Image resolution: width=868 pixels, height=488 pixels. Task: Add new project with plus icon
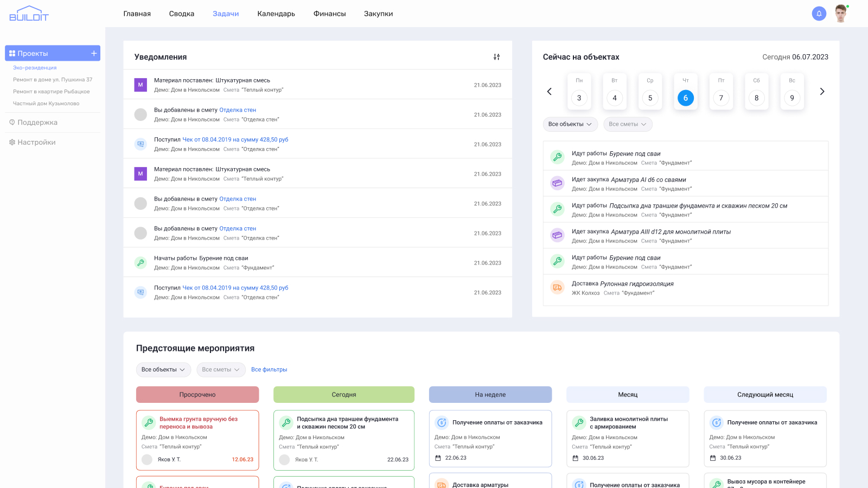pyautogui.click(x=94, y=53)
